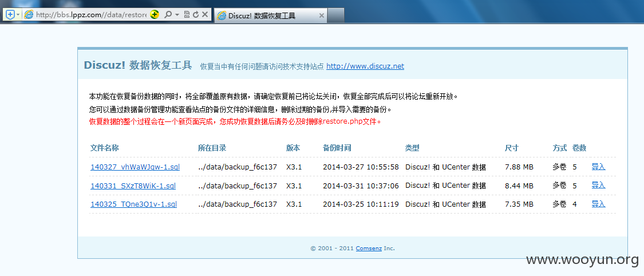
Task: Click the Discuz! 数据恢复工具 page heading
Action: point(138,65)
